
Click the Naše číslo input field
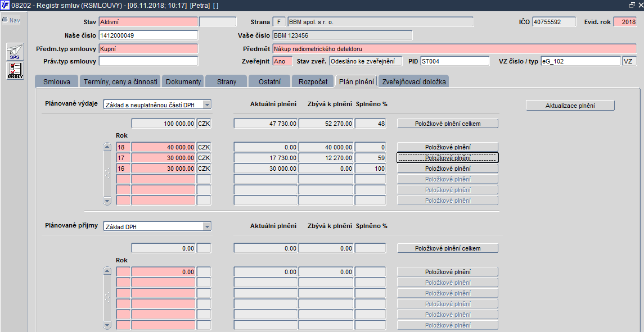(x=148, y=35)
